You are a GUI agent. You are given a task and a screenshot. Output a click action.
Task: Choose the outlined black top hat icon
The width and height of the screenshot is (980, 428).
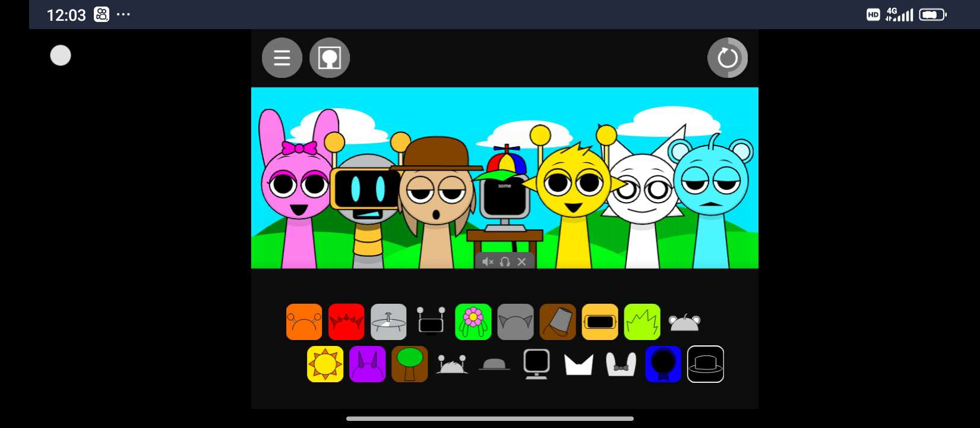coord(706,364)
